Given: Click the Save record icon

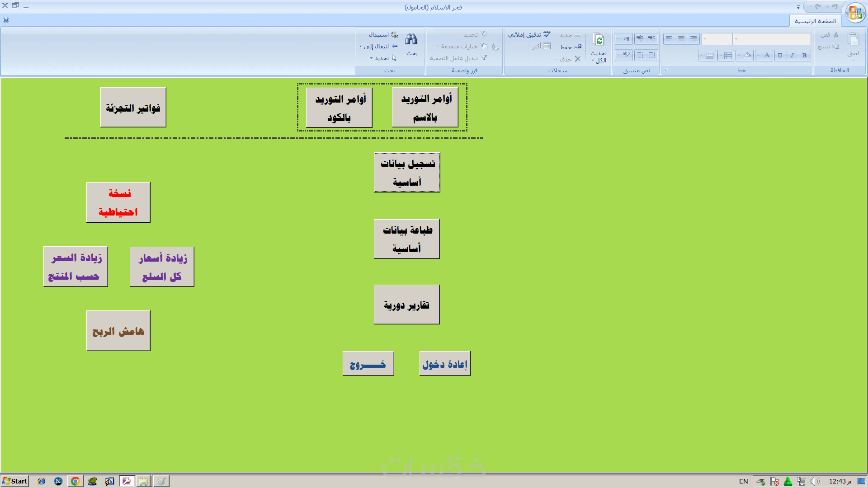Looking at the screenshot, I should (577, 47).
